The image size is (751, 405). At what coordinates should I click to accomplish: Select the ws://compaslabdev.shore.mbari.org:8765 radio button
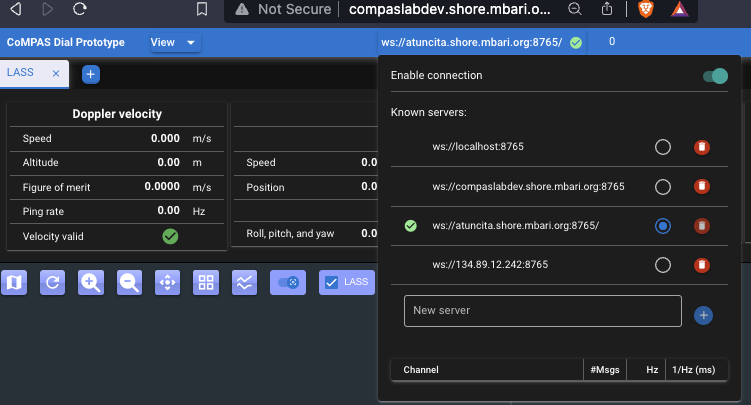click(x=662, y=187)
